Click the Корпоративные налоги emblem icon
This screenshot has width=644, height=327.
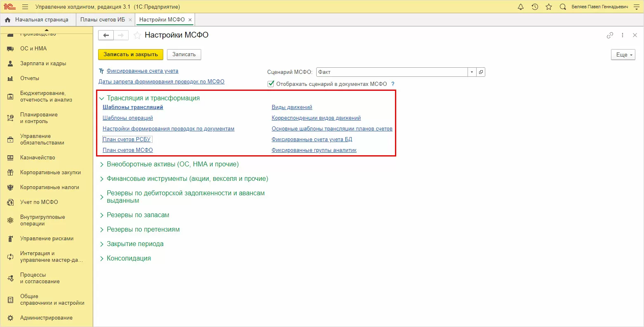pyautogui.click(x=11, y=187)
